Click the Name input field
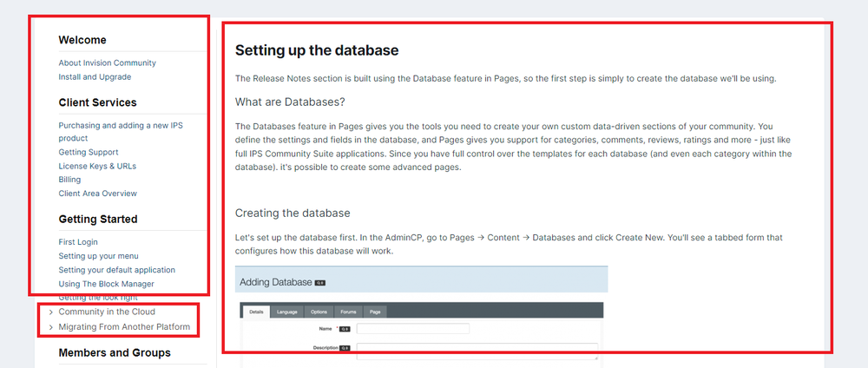Screen dimensions: 868x368 pyautogui.click(x=412, y=329)
